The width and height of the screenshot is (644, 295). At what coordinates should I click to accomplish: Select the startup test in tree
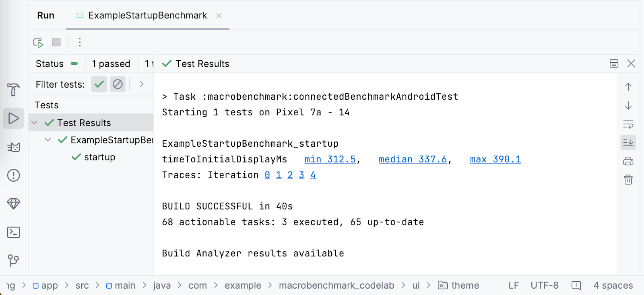pos(99,157)
